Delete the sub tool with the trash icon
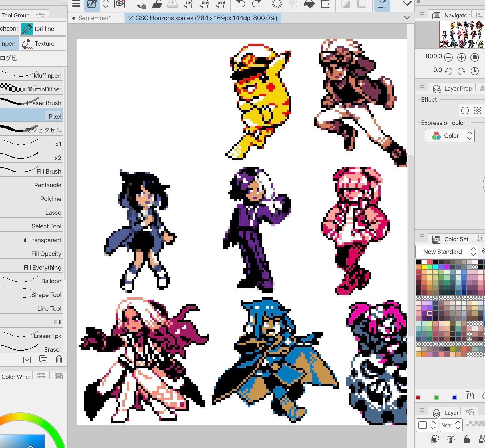 point(59,359)
